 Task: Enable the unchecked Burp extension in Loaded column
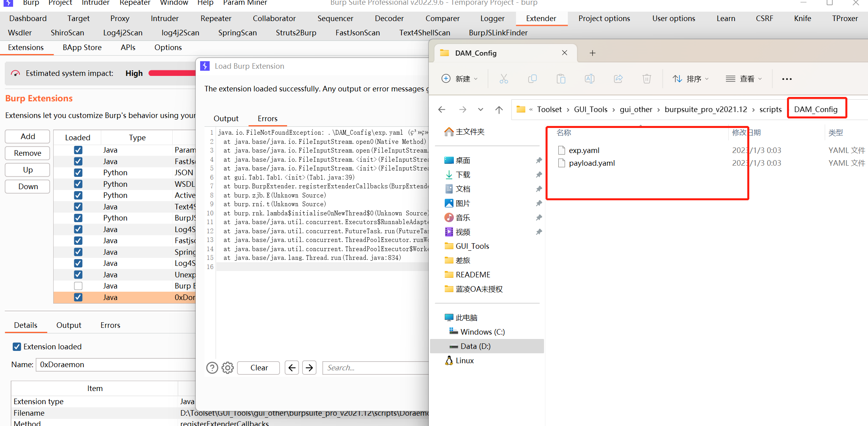(x=78, y=286)
